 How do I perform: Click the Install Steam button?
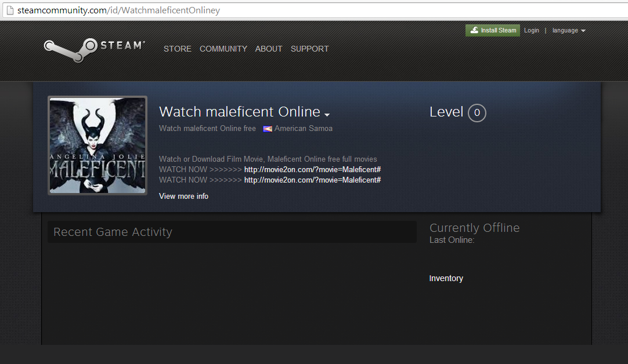[493, 30]
